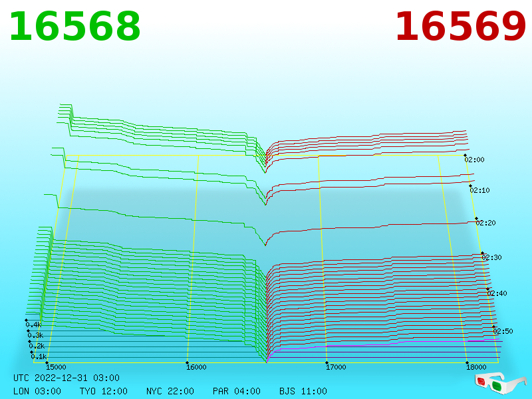The height and width of the screenshot is (399, 532).
Task: Click the 02:10 time axis label
Action: pos(479,190)
